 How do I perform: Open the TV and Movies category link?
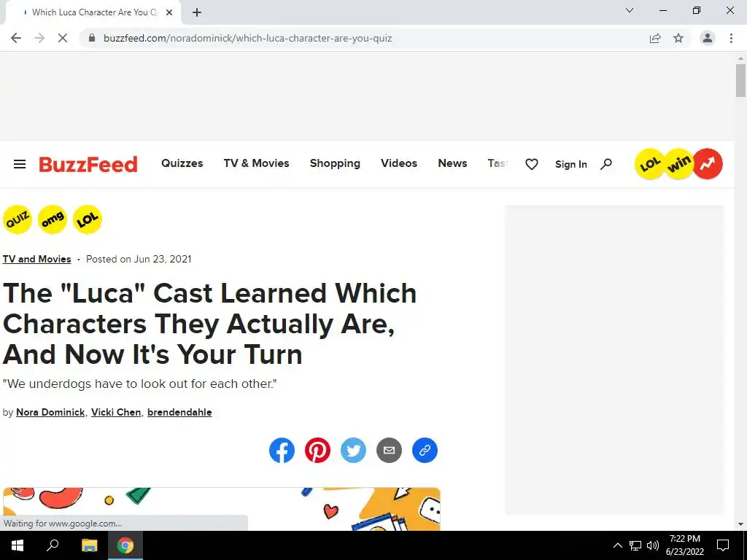(36, 259)
